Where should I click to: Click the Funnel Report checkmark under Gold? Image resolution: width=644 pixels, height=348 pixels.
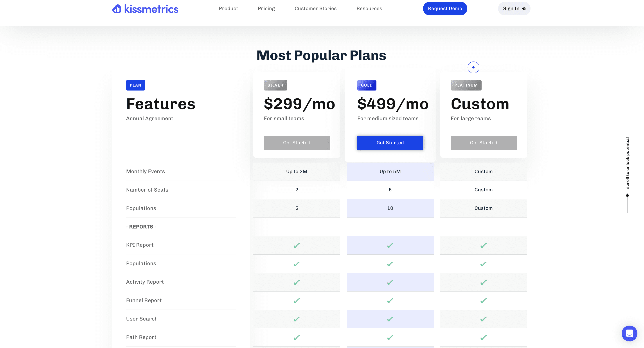(390, 301)
